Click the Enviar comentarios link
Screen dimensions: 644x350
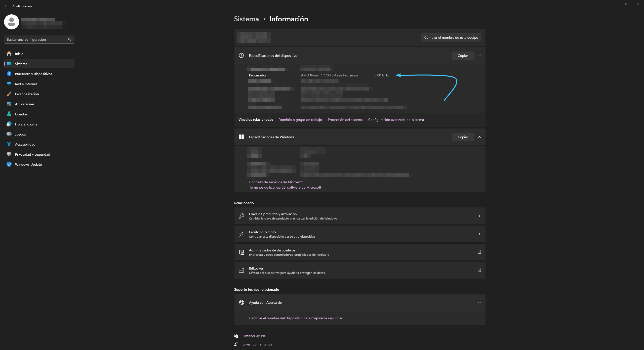coord(257,344)
